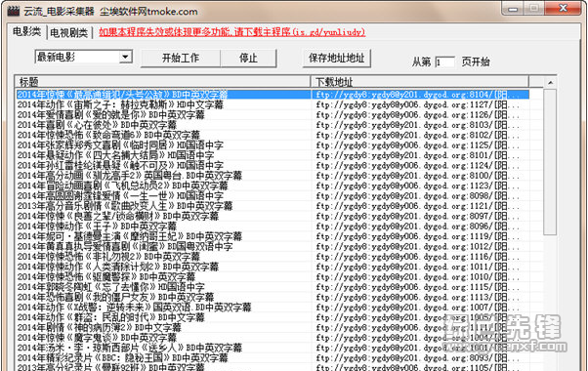This screenshot has width=588, height=371.
Task: Select the 飞机总动员2 movie row
Action: pyautogui.click(x=273, y=185)
